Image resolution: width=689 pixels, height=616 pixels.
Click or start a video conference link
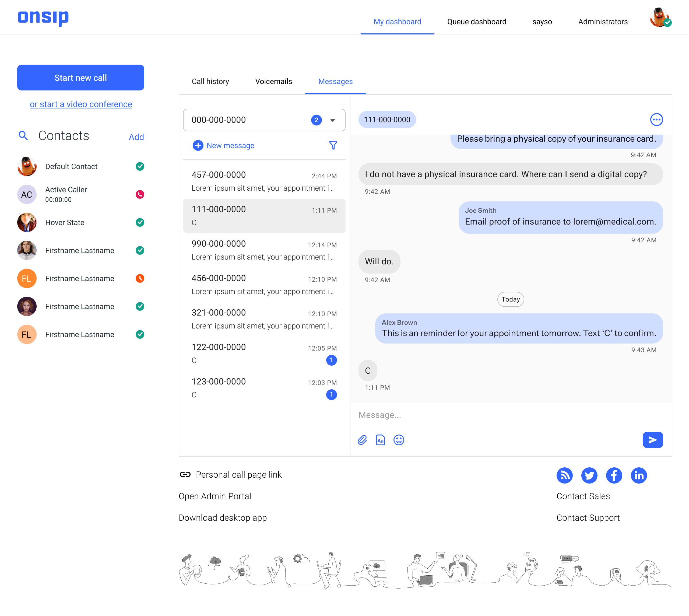[81, 104]
